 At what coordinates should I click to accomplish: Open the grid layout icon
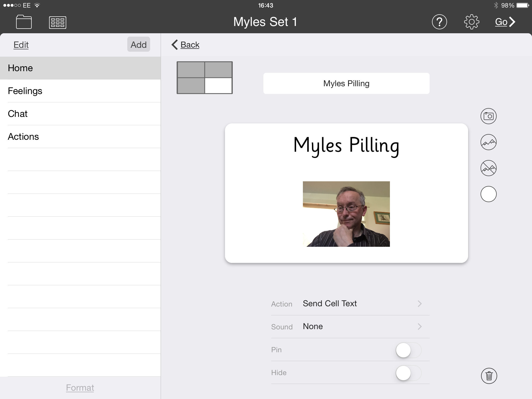pyautogui.click(x=57, y=22)
